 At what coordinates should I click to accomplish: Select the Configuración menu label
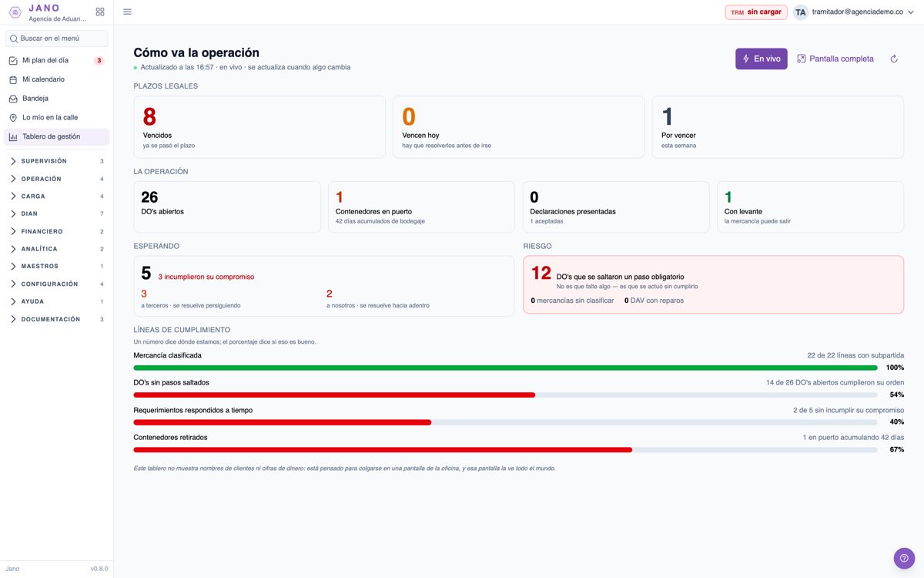49,284
